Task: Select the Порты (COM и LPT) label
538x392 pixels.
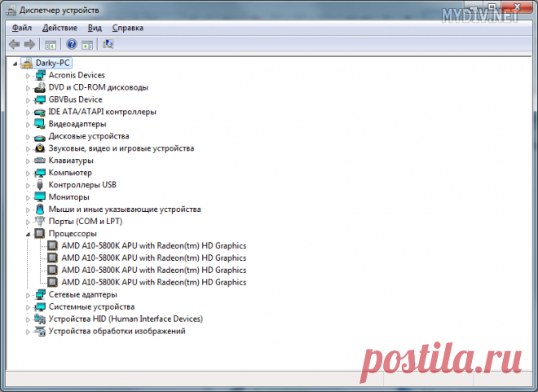Action: (86, 222)
